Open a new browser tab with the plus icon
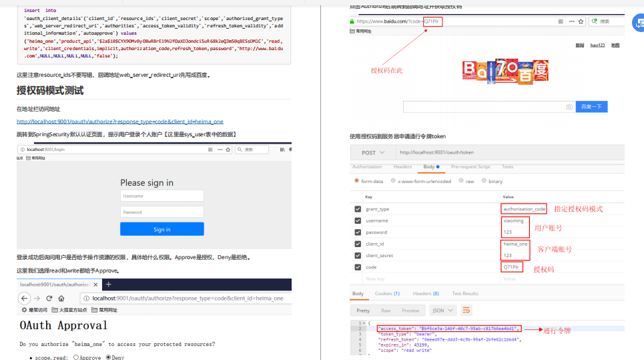The width and height of the screenshot is (644, 360). (x=108, y=284)
